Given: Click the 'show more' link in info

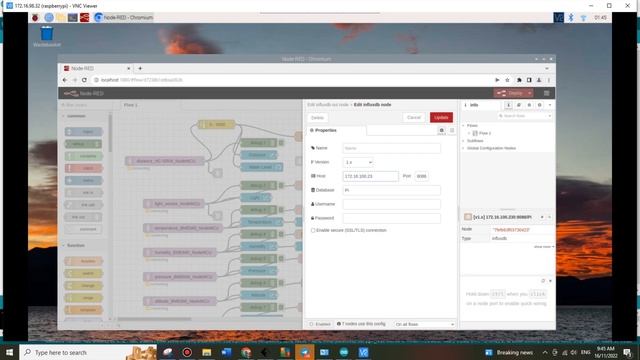Looking at the screenshot, I should point(544,247).
